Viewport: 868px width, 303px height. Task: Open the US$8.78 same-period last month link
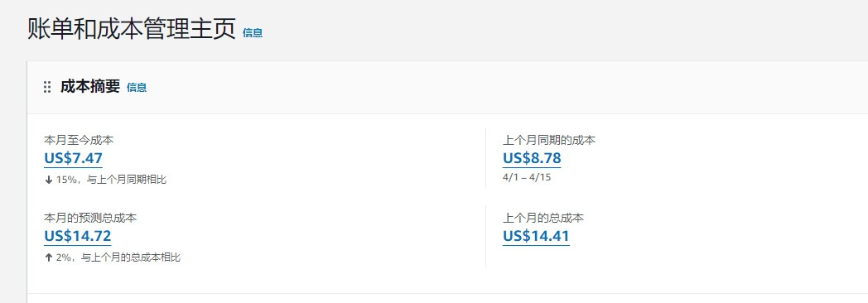532,159
